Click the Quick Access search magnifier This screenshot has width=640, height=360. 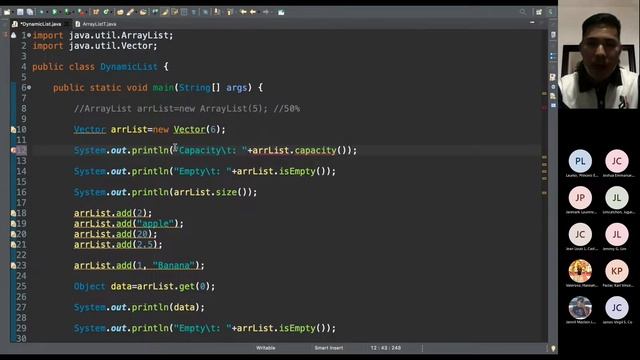(x=523, y=12)
